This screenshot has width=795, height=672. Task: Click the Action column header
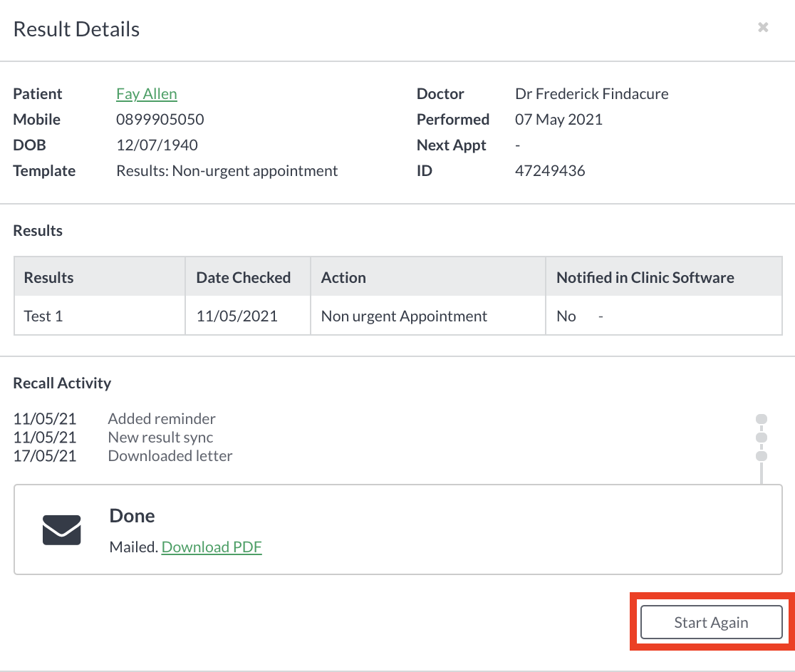click(428, 277)
